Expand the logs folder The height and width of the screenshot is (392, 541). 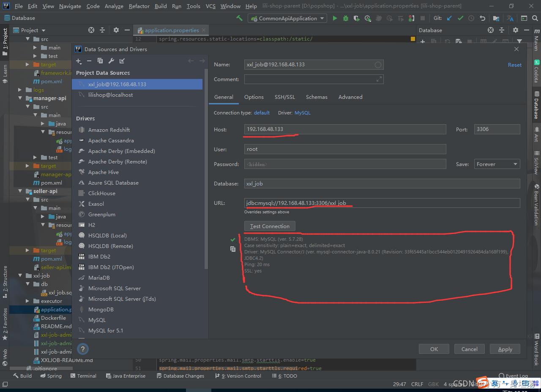(20, 90)
